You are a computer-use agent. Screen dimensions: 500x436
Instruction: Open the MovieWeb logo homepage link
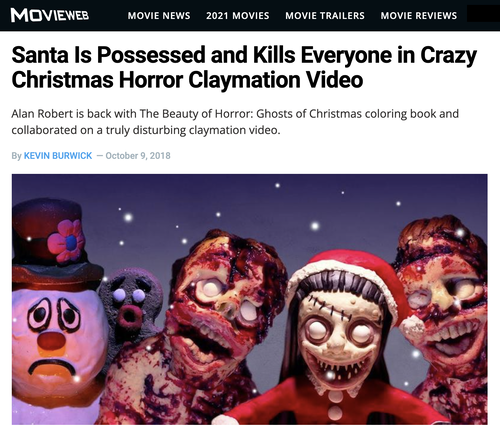50,15
